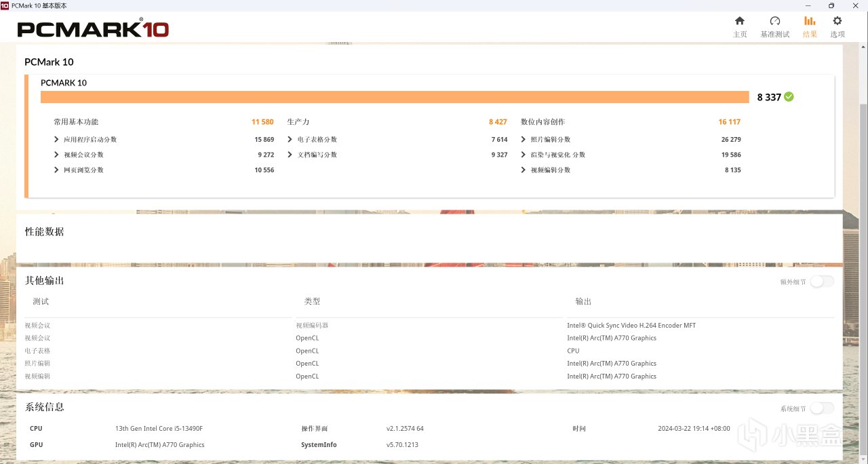Restore down the PCMark 10 window

coord(831,5)
